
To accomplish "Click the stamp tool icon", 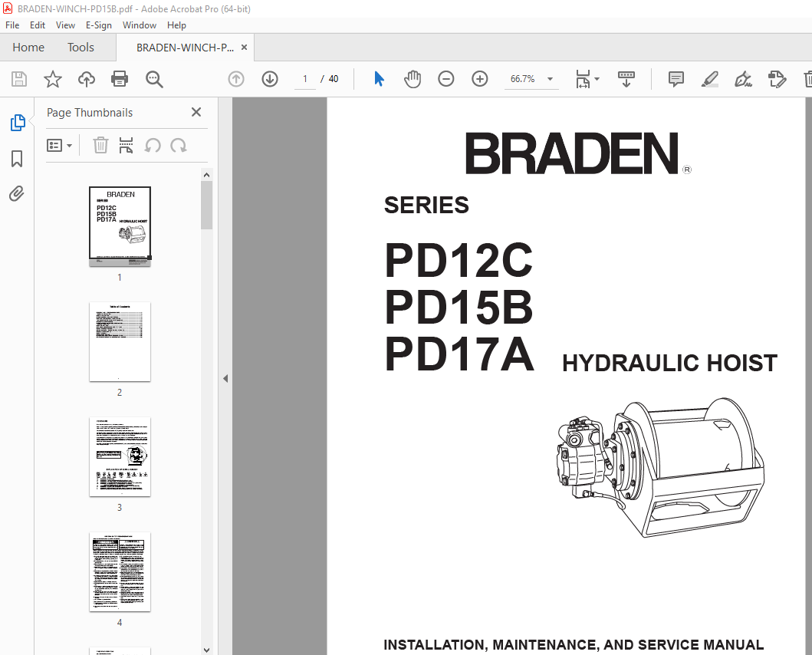I will 777,79.
